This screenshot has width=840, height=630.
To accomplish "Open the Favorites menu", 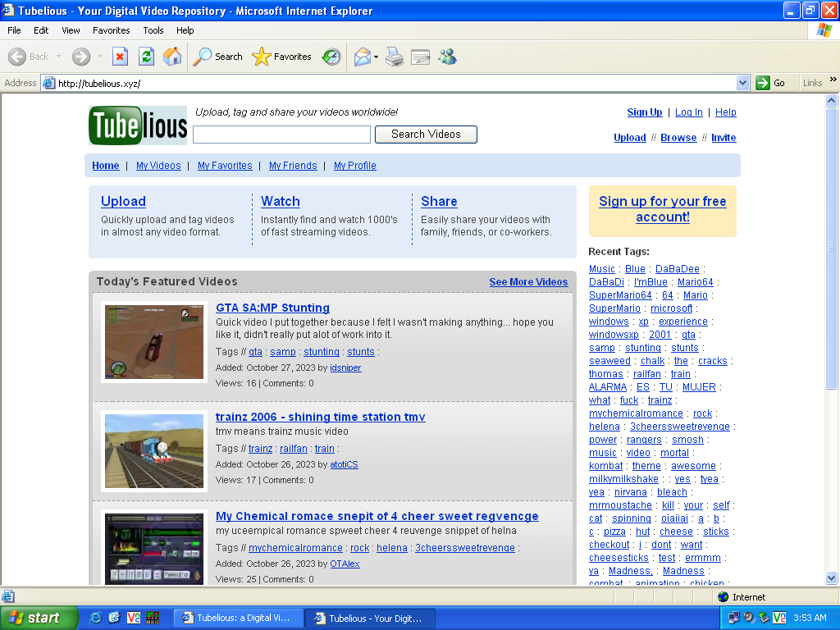I will (x=111, y=30).
